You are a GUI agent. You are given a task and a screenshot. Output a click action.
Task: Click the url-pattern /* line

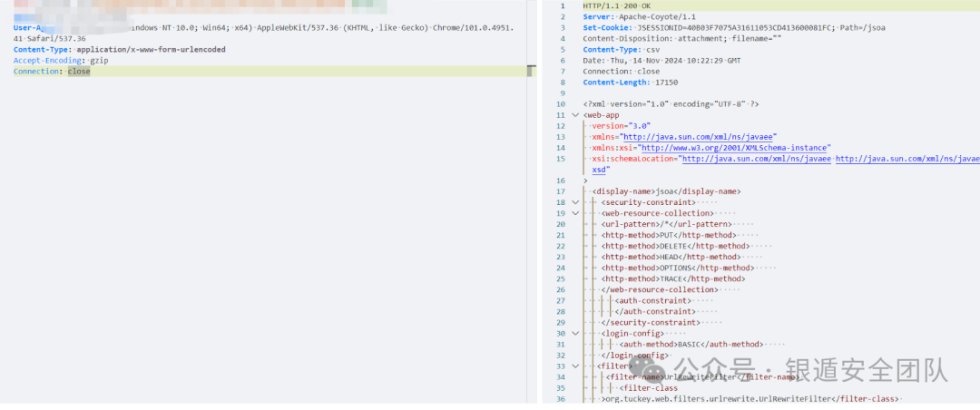pyautogui.click(x=666, y=224)
